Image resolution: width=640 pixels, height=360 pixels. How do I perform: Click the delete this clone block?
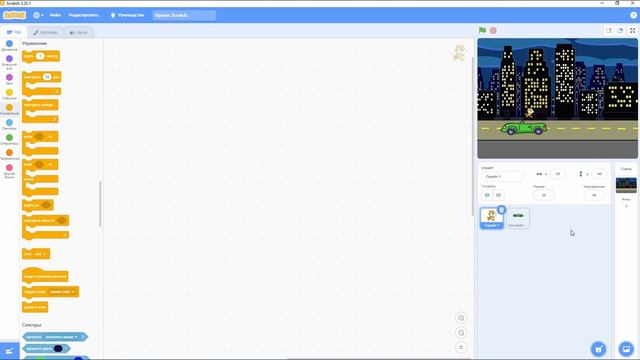coord(35,307)
